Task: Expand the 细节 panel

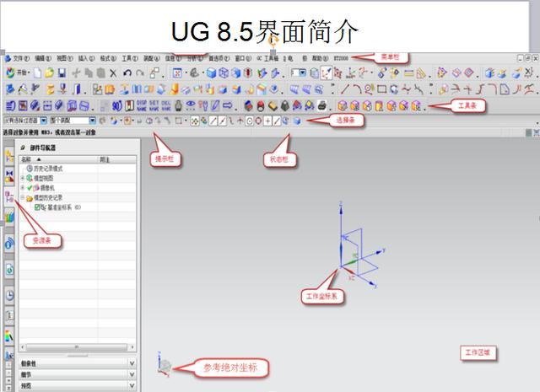Action: (x=78, y=374)
